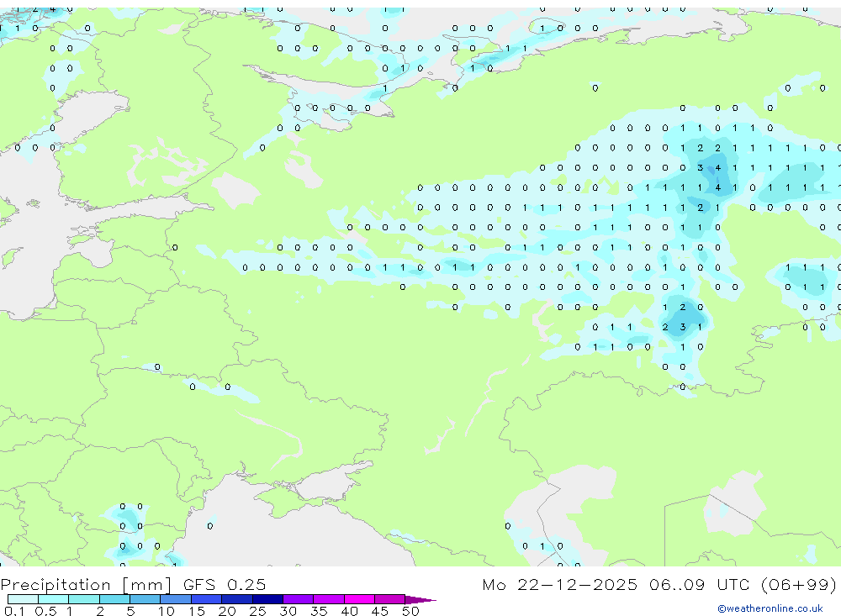Click the '25' legend scale label
Viewport: 841px width, 616px height.
click(258, 611)
